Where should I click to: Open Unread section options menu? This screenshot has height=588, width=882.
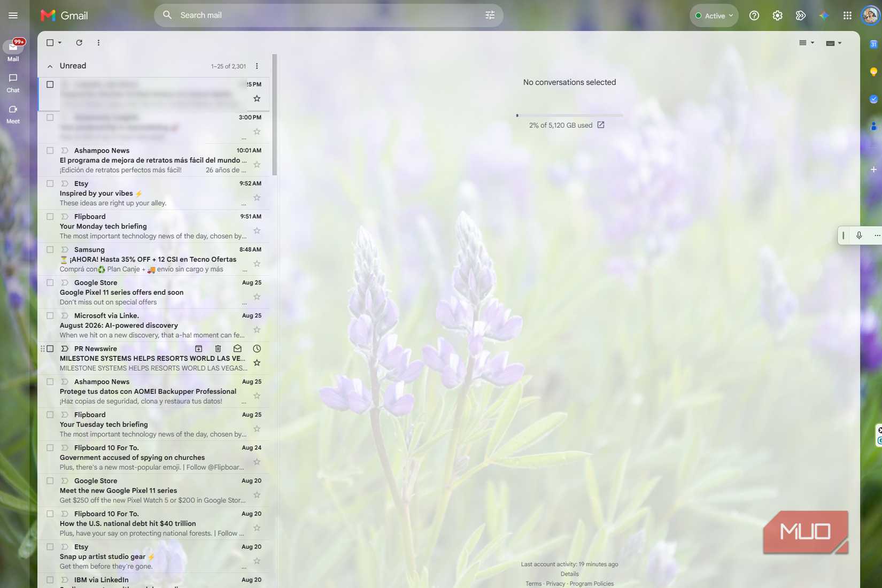[x=257, y=66]
